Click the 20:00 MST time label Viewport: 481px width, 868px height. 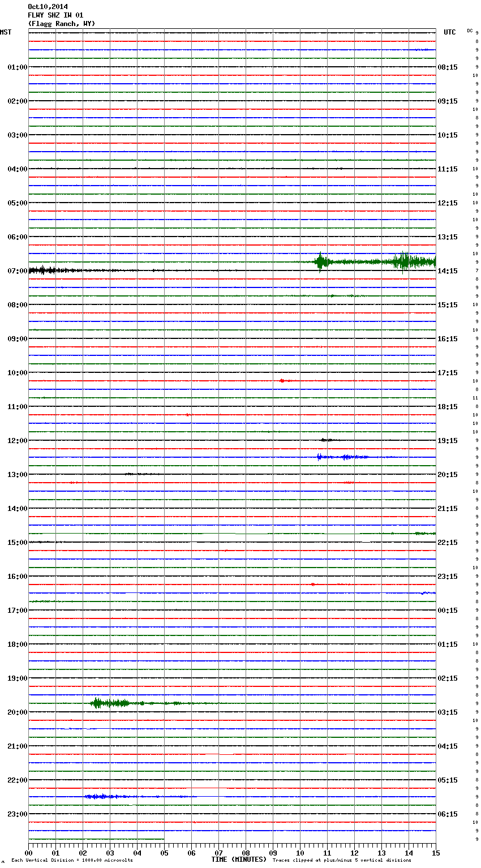pos(18,712)
